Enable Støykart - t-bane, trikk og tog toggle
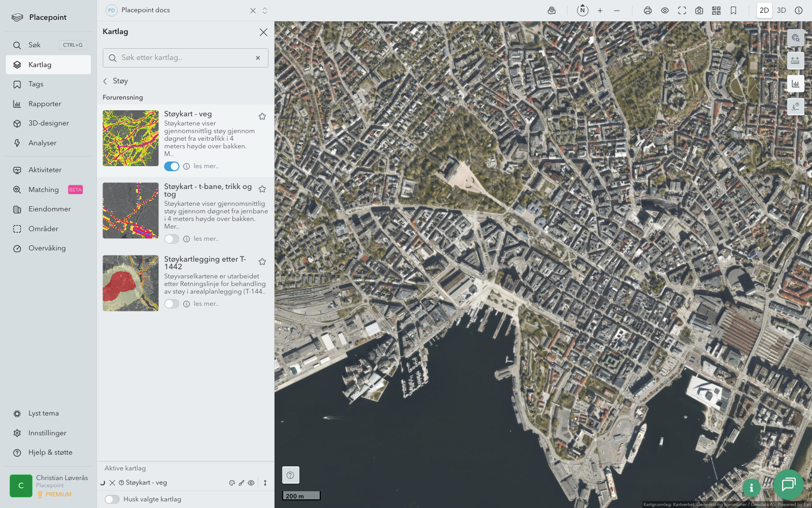The width and height of the screenshot is (812, 508). [172, 239]
